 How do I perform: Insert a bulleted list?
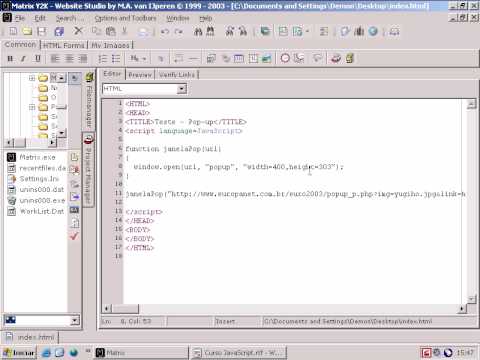click(116, 59)
